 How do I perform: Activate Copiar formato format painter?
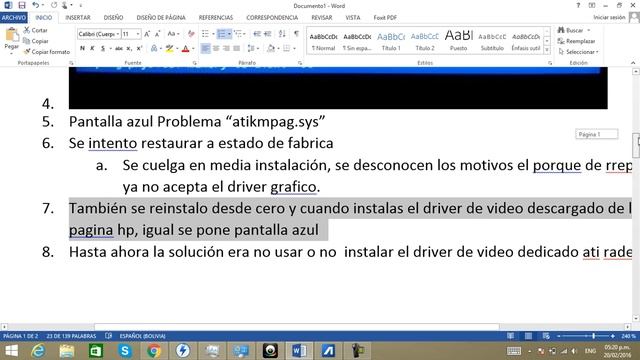[47, 52]
